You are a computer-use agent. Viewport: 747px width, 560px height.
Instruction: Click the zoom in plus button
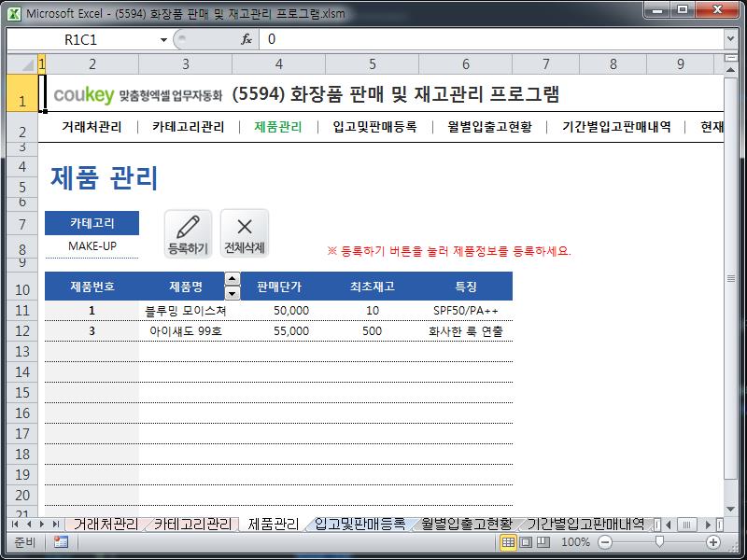[x=713, y=542]
